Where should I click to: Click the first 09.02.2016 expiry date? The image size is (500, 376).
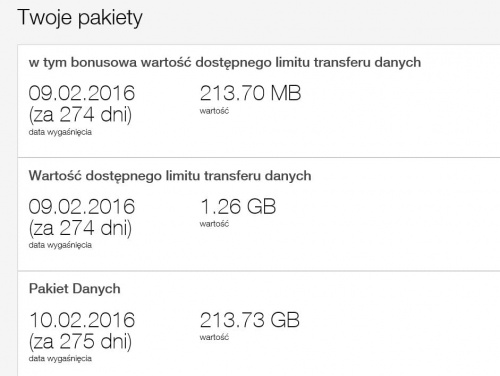(82, 93)
